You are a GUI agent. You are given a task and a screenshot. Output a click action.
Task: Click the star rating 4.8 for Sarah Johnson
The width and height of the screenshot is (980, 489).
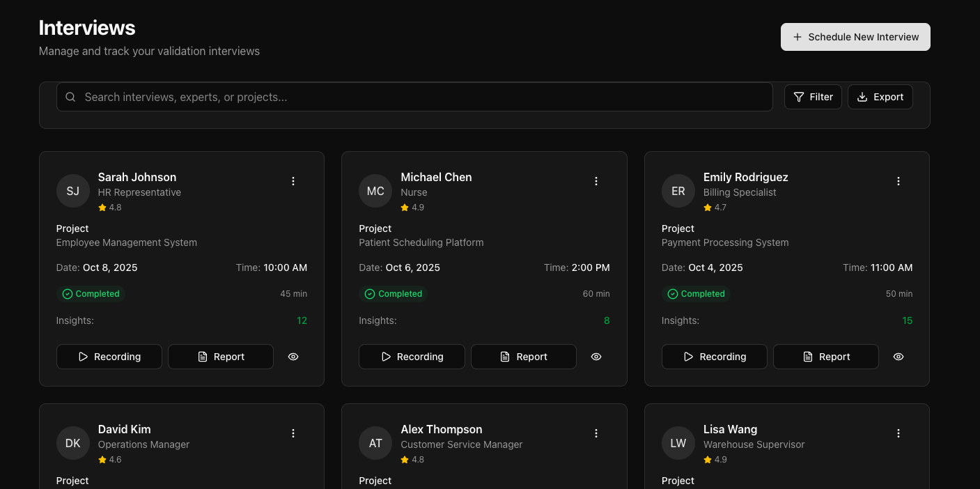(x=110, y=208)
